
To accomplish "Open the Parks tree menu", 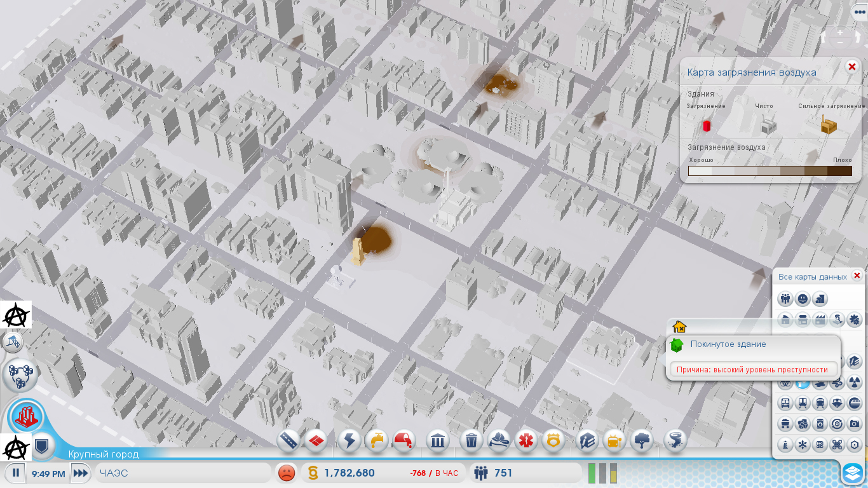I will (642, 440).
